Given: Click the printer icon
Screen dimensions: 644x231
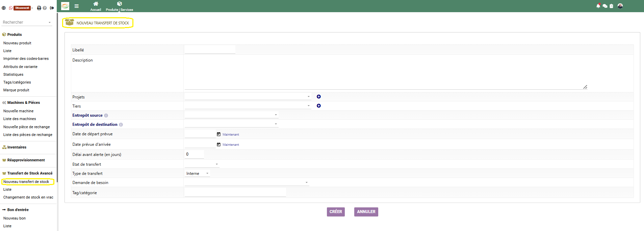Looking at the screenshot, I should pyautogui.click(x=39, y=8).
